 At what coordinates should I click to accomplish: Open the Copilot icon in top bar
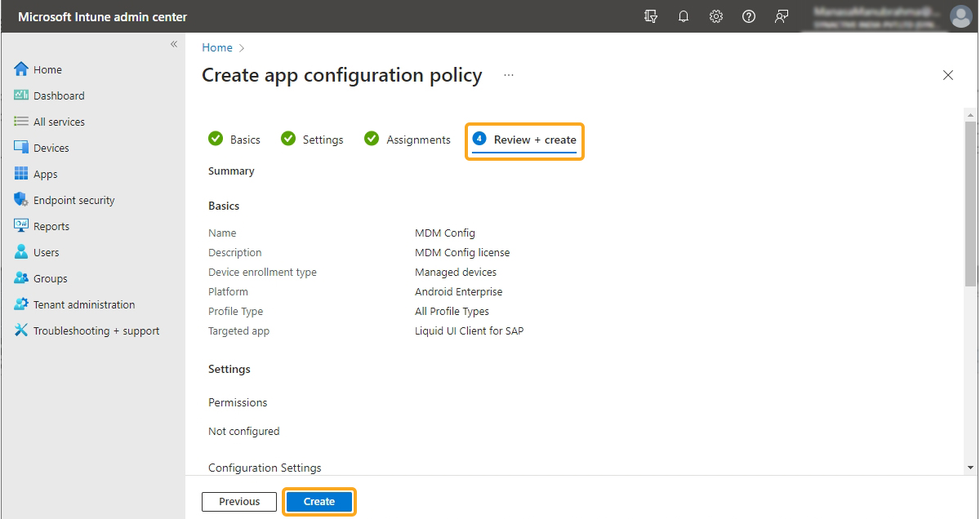[651, 16]
